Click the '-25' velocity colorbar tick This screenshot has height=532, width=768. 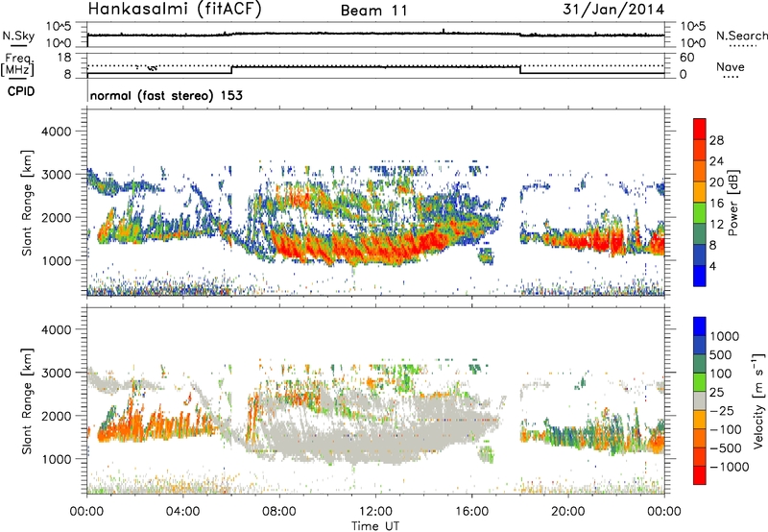722,410
